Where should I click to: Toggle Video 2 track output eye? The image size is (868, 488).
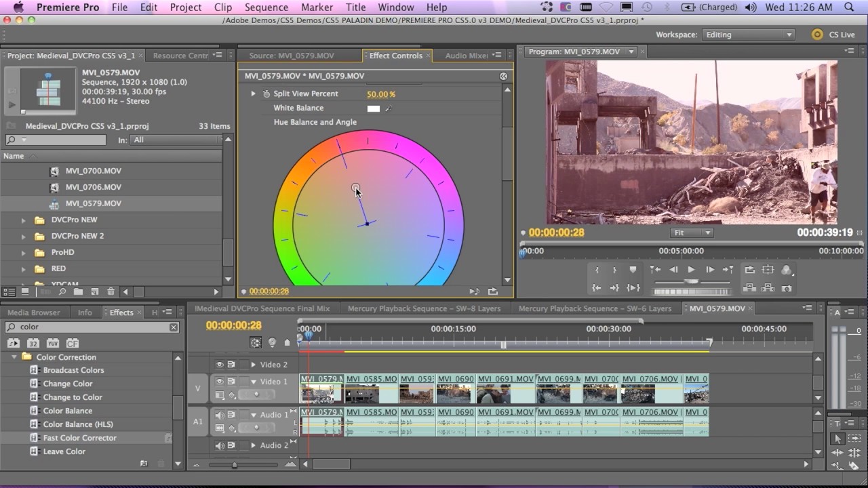click(x=220, y=365)
